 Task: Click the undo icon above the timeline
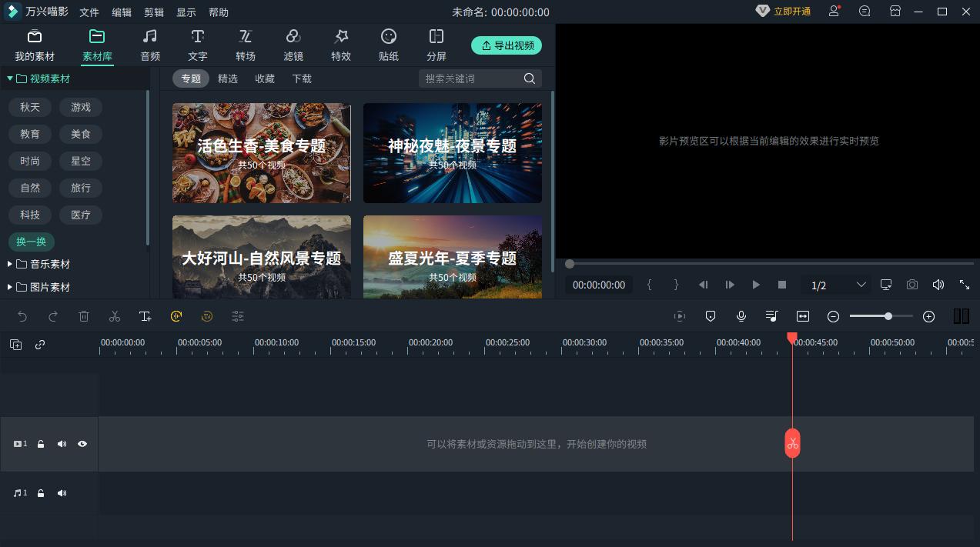pyautogui.click(x=22, y=315)
